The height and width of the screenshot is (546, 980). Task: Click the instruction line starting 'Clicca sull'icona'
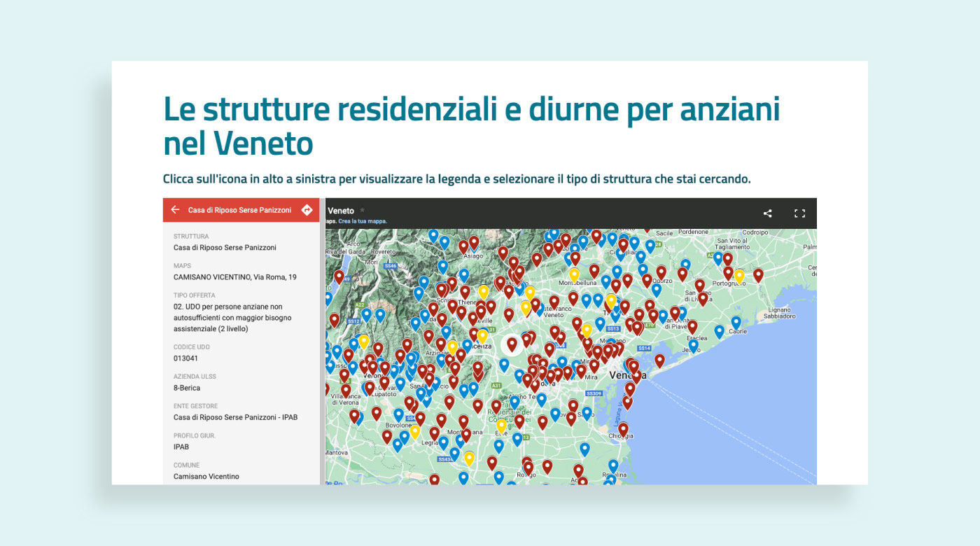[456, 179]
